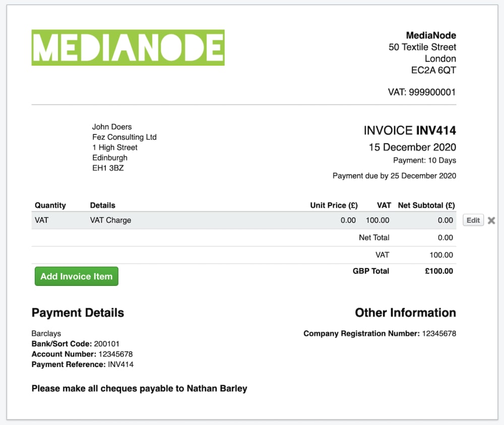Select the Unit Price value 0.00

point(347,220)
